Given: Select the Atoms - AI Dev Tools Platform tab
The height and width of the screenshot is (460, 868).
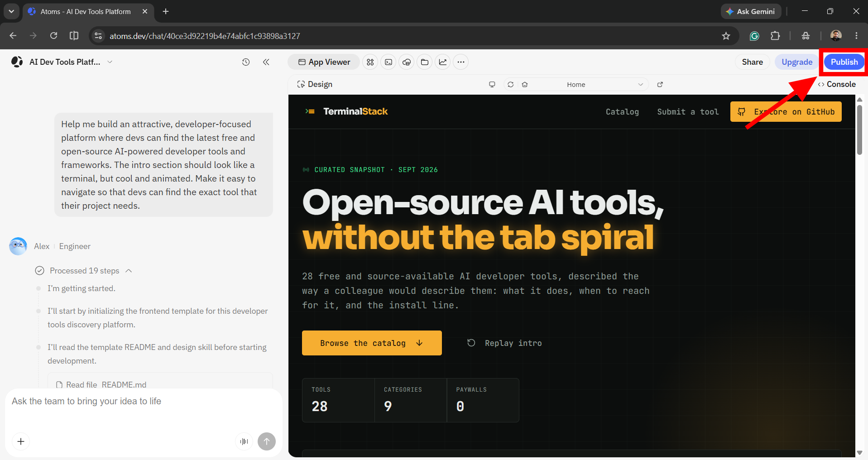Looking at the screenshot, I should (x=88, y=11).
